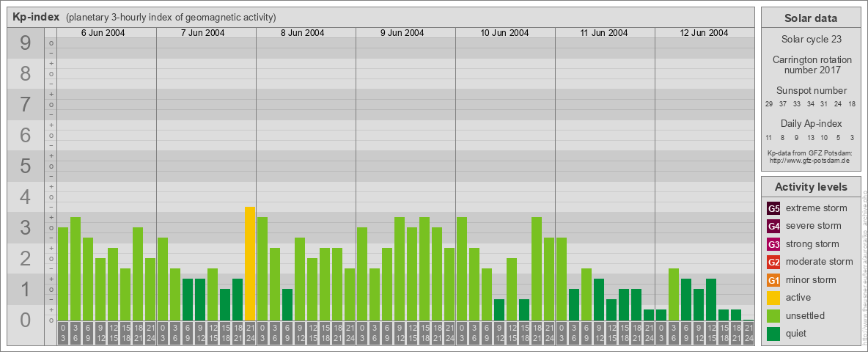Click the '7 Jun 2004' date header
Screen dimensions: 868x352
(x=202, y=33)
